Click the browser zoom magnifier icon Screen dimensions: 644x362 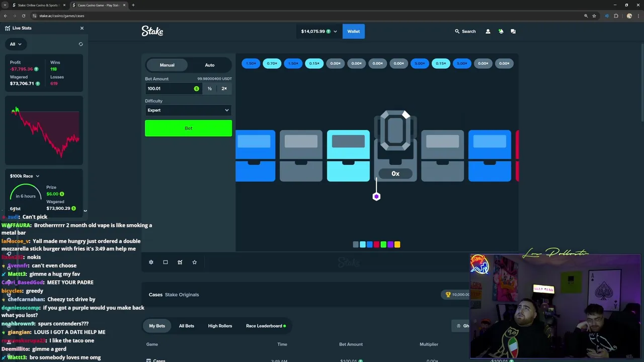(x=586, y=16)
